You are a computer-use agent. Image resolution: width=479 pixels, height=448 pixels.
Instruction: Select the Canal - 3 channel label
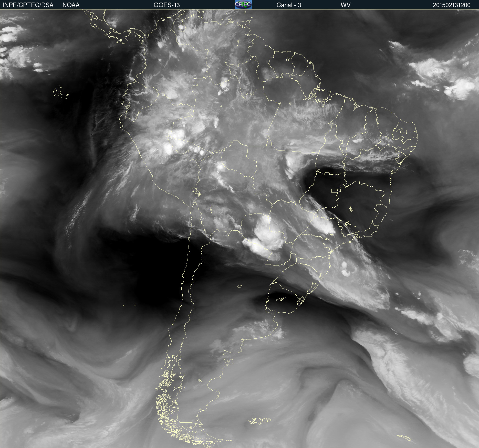(289, 5)
